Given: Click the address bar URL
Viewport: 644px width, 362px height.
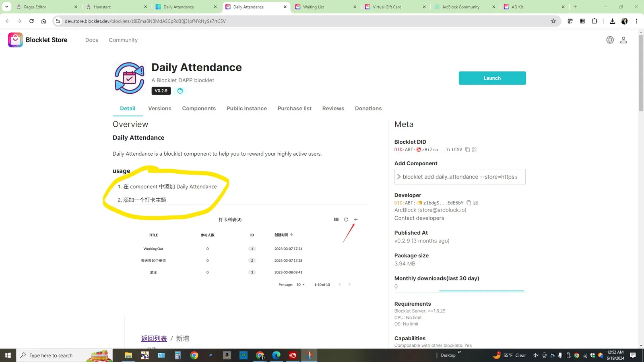Looking at the screenshot, I should coord(145,21).
